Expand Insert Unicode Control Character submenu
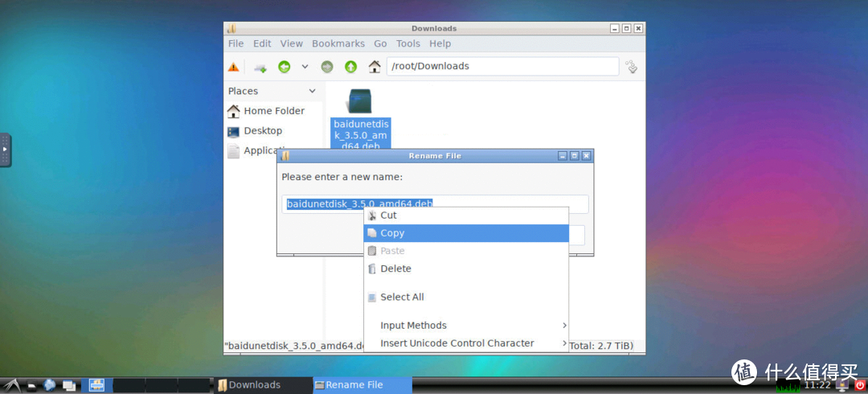Screen dimensions: 868x394 coord(466,343)
